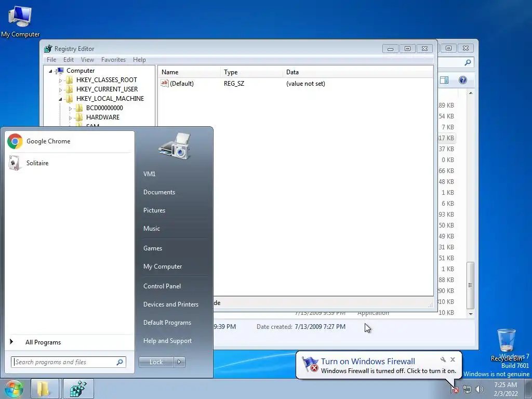
Task: Click the Explorer search magnifier icon
Action: [468, 62]
